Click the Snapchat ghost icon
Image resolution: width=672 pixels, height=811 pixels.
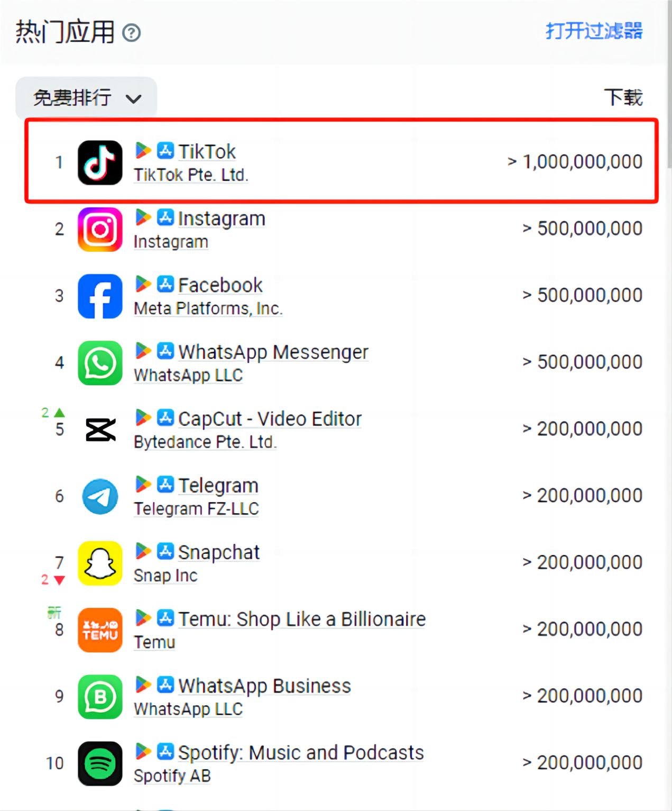pos(99,563)
